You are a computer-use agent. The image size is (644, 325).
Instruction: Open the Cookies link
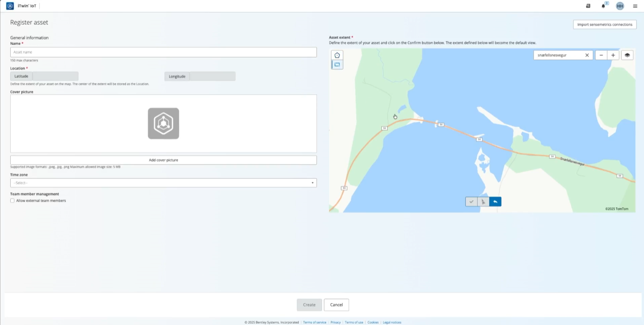tap(373, 322)
